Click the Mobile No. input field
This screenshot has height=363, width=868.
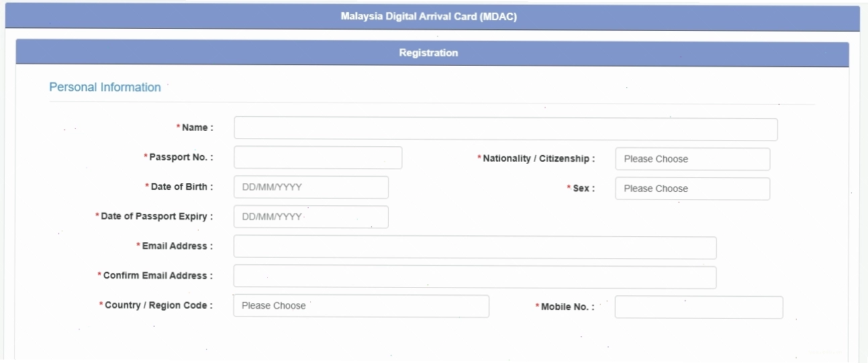(699, 307)
